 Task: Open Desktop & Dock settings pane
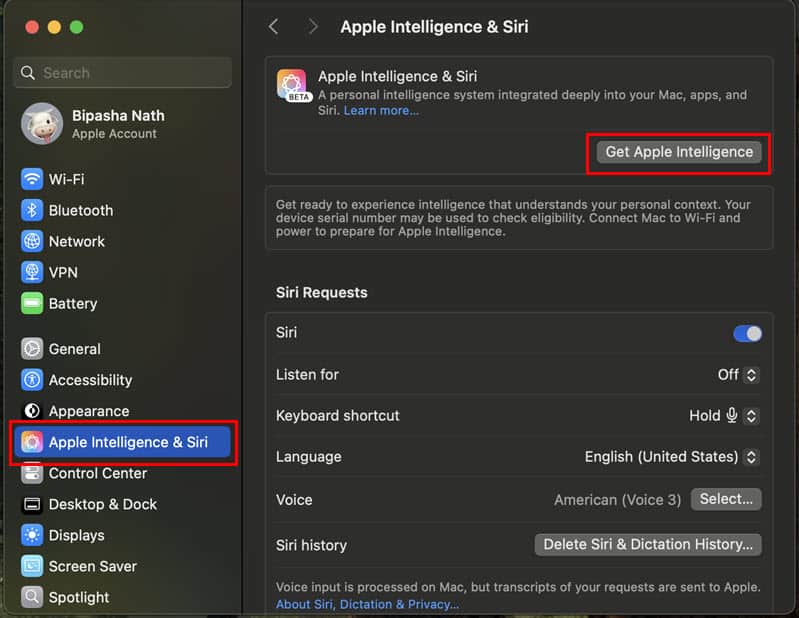102,504
